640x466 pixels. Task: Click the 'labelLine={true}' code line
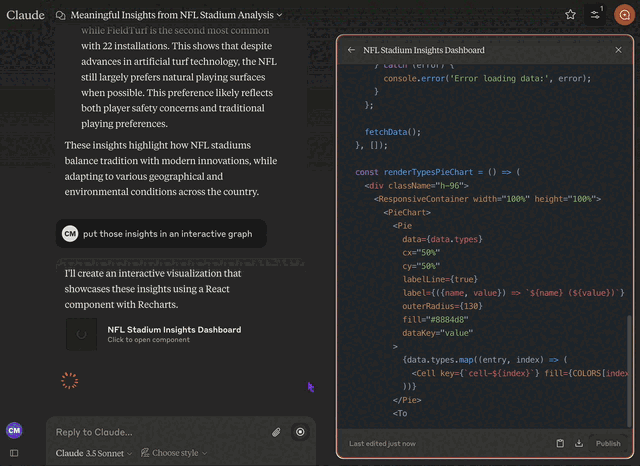[x=440, y=279]
